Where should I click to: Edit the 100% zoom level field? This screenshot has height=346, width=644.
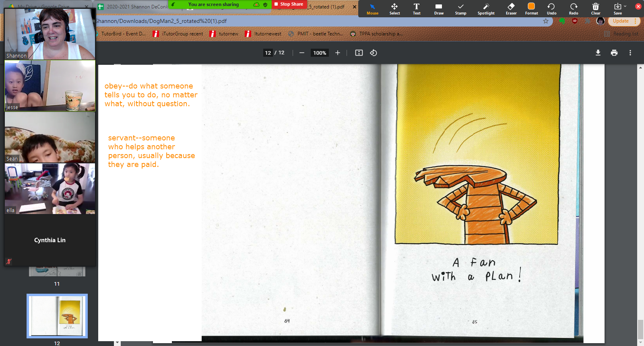point(320,53)
